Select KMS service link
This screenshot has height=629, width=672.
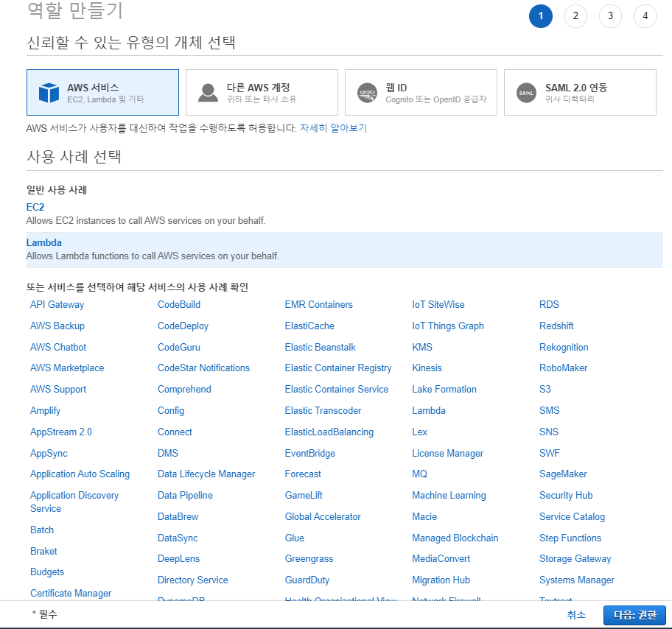422,347
